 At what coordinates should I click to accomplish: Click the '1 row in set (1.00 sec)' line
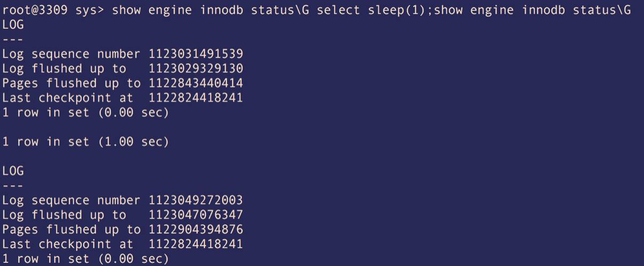[x=86, y=142]
